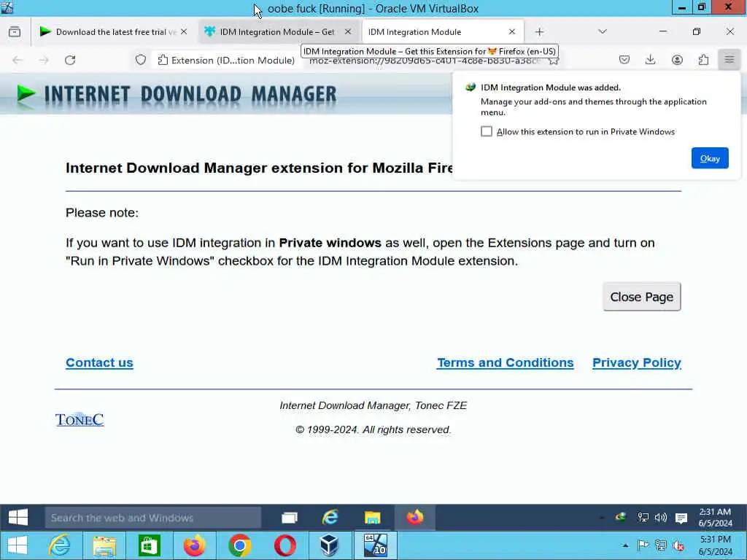Launch Edge from the guest taskbar
The width and height of the screenshot is (747, 560).
coord(330,518)
